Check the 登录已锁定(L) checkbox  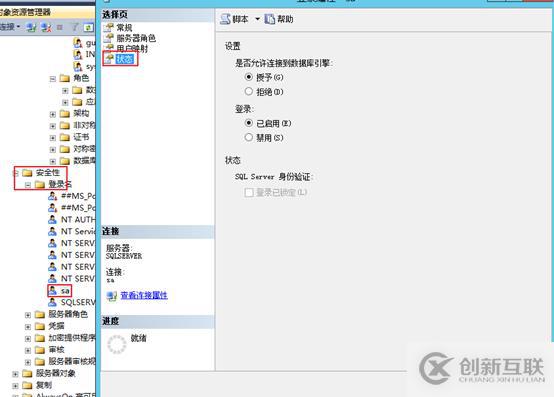[x=249, y=192]
